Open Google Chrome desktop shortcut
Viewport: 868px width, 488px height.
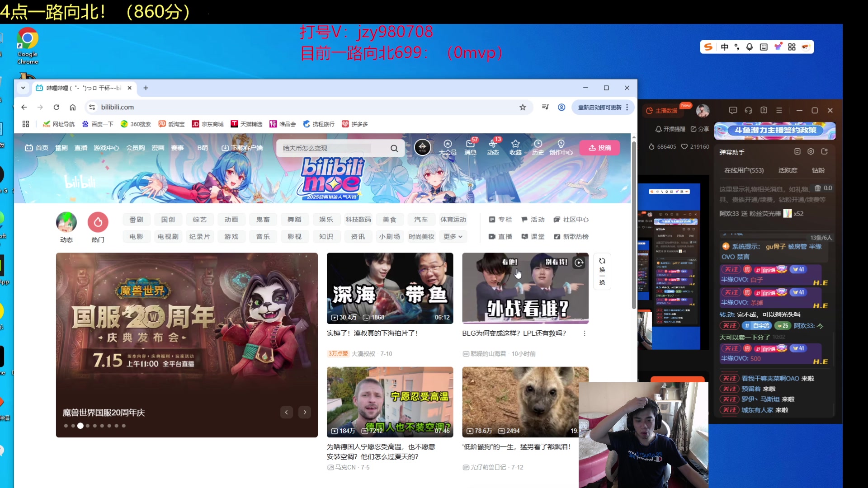[x=28, y=46]
